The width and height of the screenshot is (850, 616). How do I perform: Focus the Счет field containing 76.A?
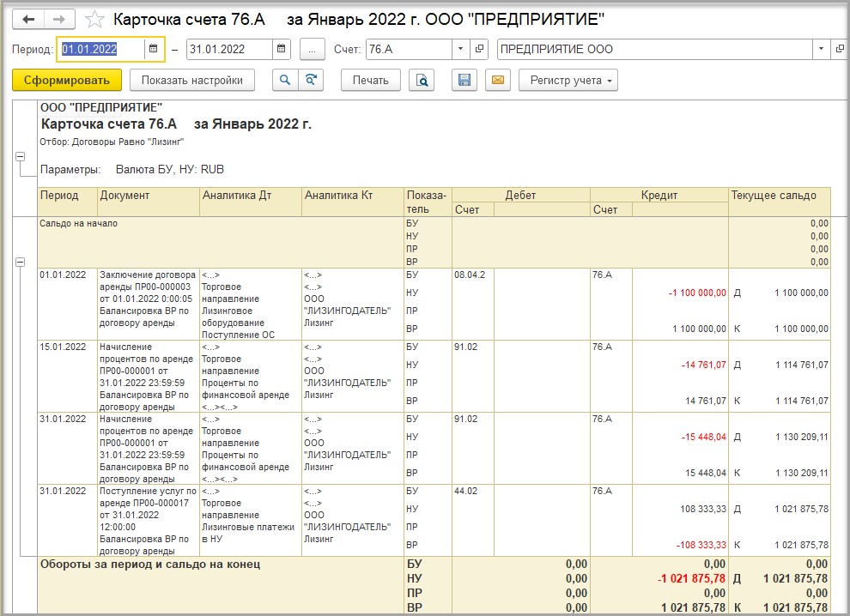click(410, 49)
